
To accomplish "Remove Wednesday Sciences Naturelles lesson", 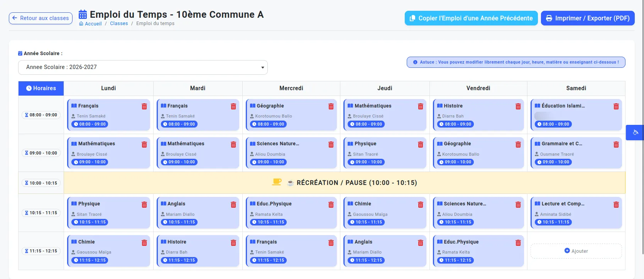I will click(331, 145).
